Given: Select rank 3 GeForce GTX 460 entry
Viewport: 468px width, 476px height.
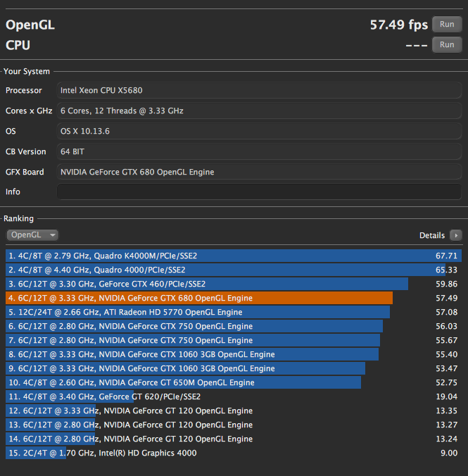Looking at the screenshot, I should point(234,284).
